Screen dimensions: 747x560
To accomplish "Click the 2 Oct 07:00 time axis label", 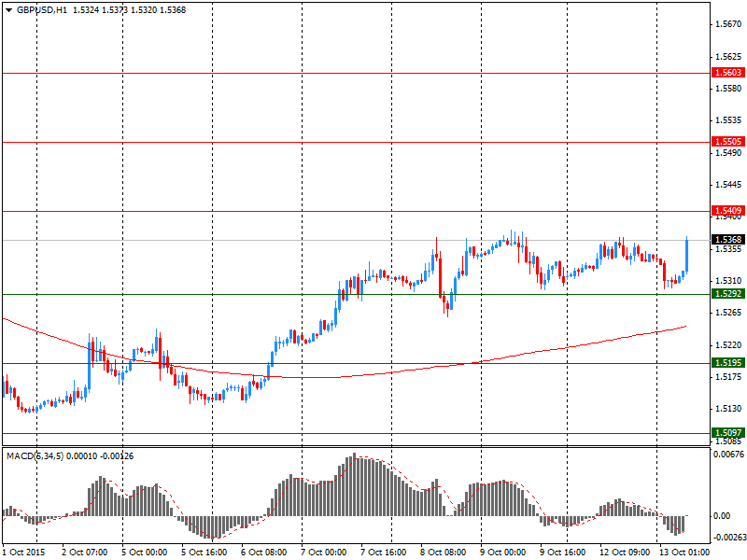I will pyautogui.click(x=85, y=553).
